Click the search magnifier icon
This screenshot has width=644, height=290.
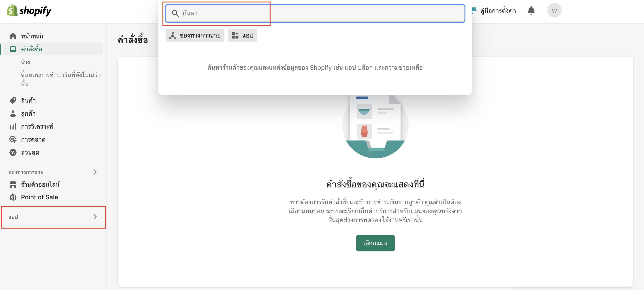click(175, 13)
